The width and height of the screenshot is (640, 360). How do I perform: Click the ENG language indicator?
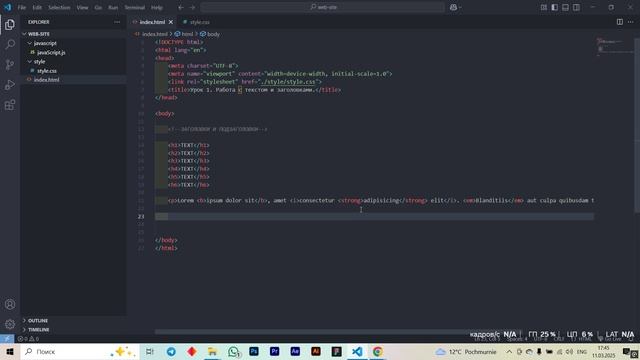click(582, 351)
